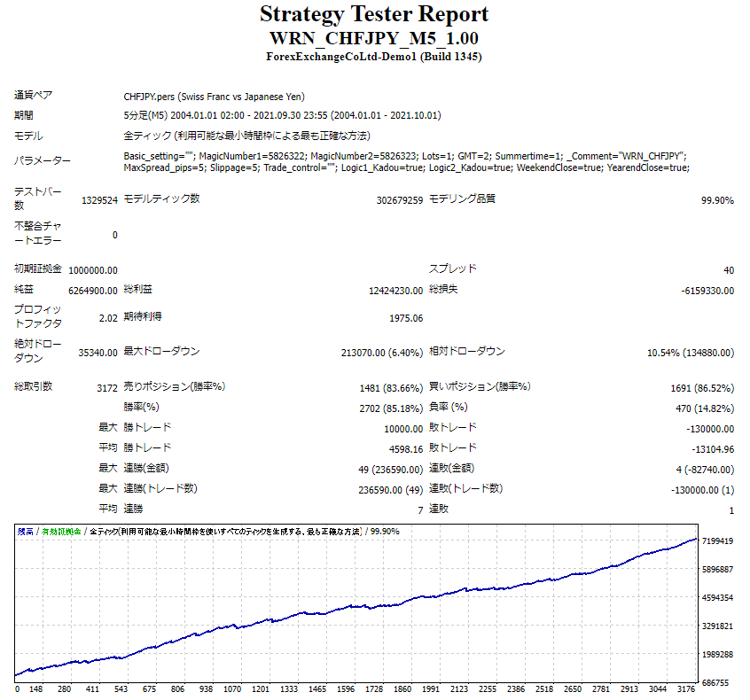Viewport: 750px width, 700px height.
Task: Click long positions value 1691 (86.52%)
Action: pyautogui.click(x=702, y=388)
